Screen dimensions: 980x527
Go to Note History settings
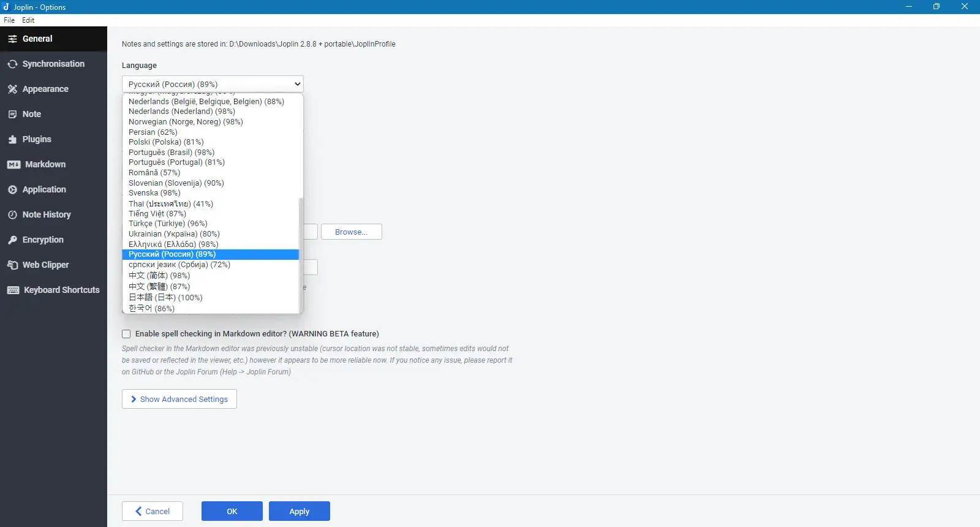pos(53,214)
